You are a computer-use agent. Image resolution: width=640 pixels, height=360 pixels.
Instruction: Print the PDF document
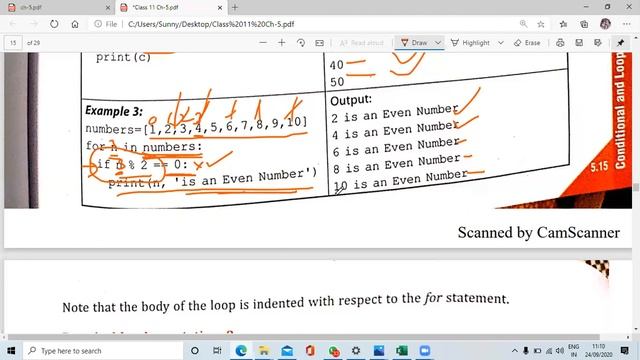tap(560, 42)
